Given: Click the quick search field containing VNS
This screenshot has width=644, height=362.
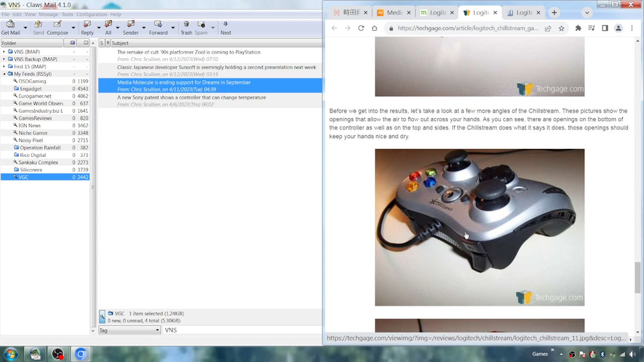Looking at the screenshot, I should (242, 330).
